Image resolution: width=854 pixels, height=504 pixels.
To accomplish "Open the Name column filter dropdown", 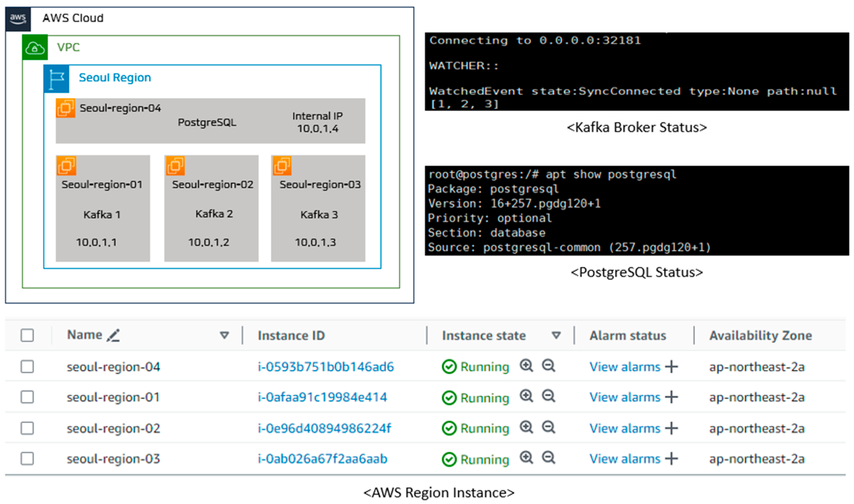I will pos(224,335).
